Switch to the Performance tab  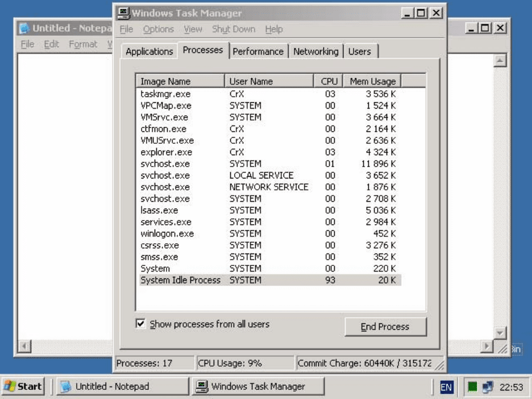258,52
